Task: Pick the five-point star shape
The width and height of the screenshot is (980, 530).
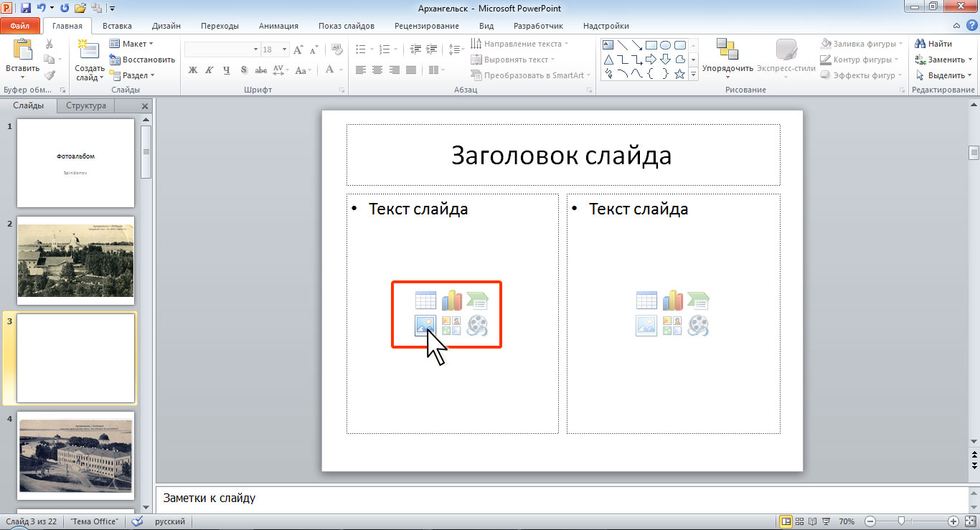Action: (x=679, y=73)
